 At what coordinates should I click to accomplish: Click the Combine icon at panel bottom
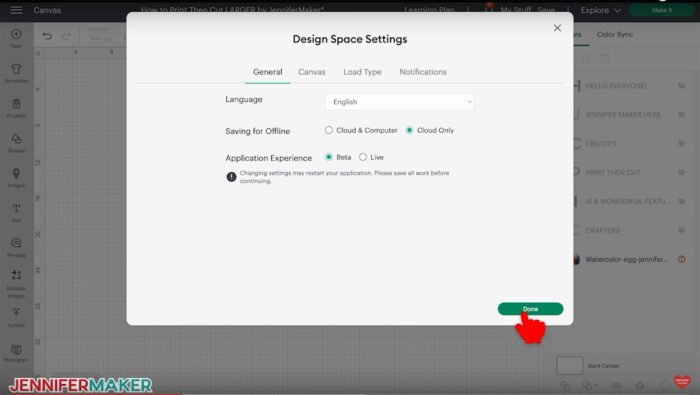click(589, 386)
